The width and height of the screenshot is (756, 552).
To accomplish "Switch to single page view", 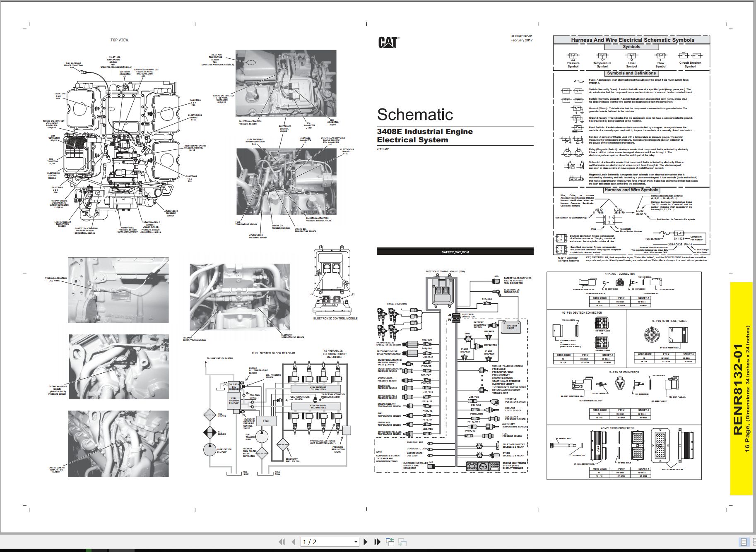I will click(x=744, y=542).
